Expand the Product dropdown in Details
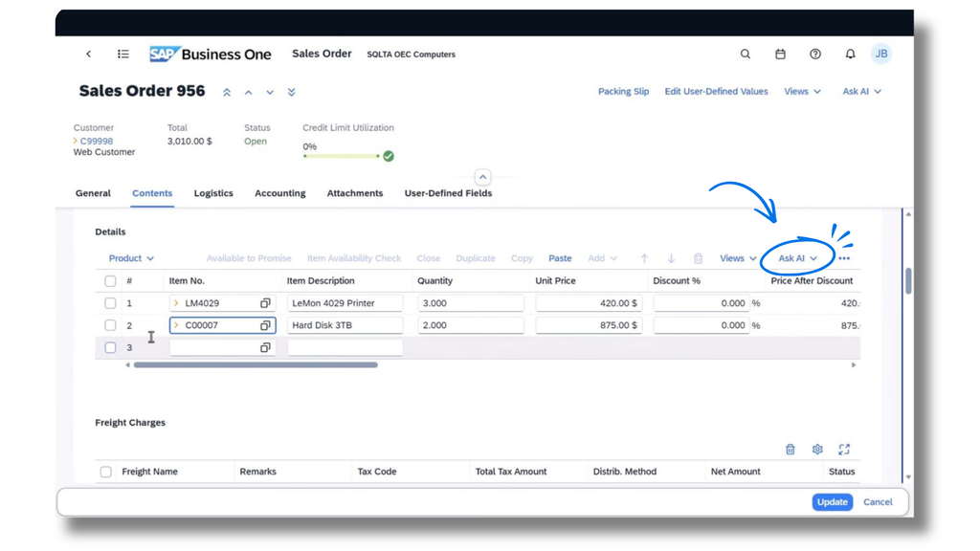 pos(131,258)
